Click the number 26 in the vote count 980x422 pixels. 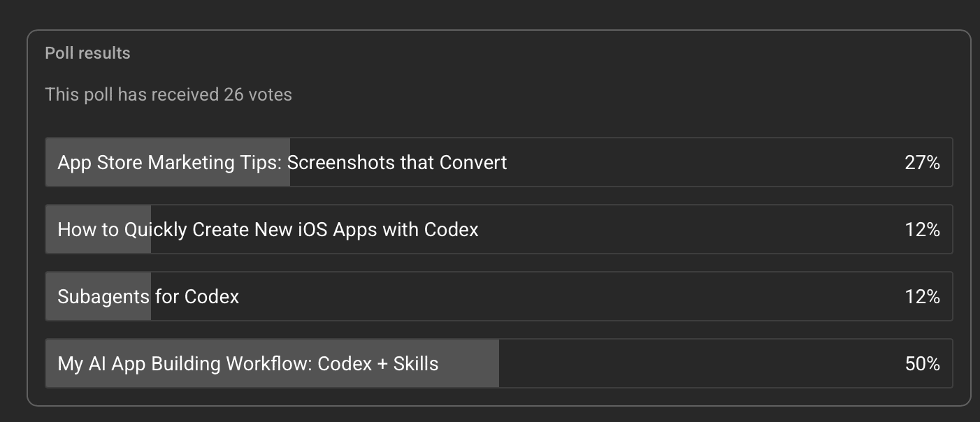pos(233,94)
